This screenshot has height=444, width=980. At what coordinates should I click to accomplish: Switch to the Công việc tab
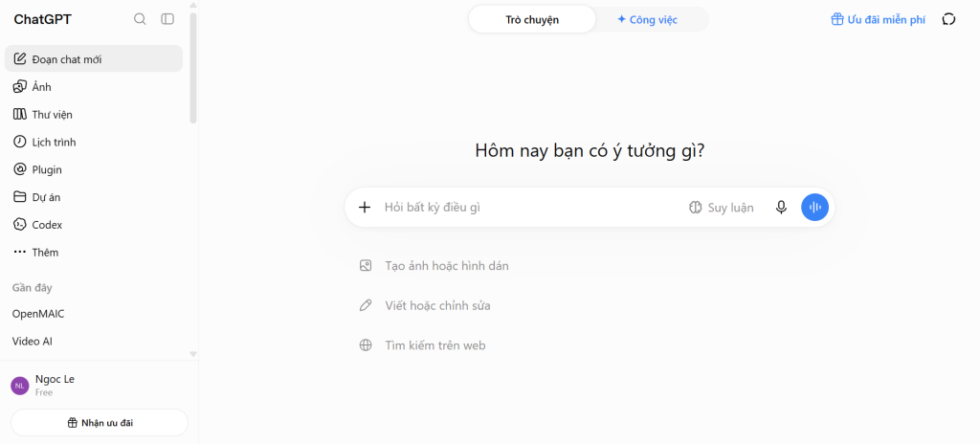pos(648,19)
